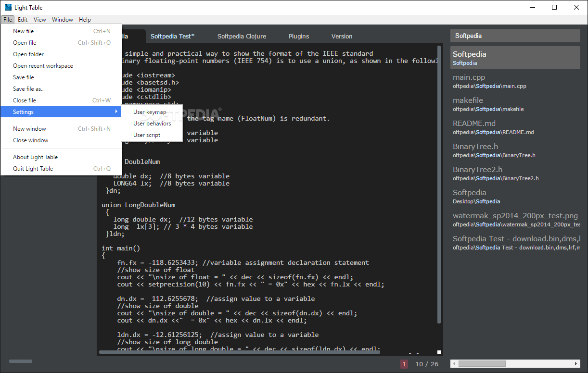This screenshot has width=588, height=373.
Task: Click the 10 / 26 cursor position
Action: 427,364
